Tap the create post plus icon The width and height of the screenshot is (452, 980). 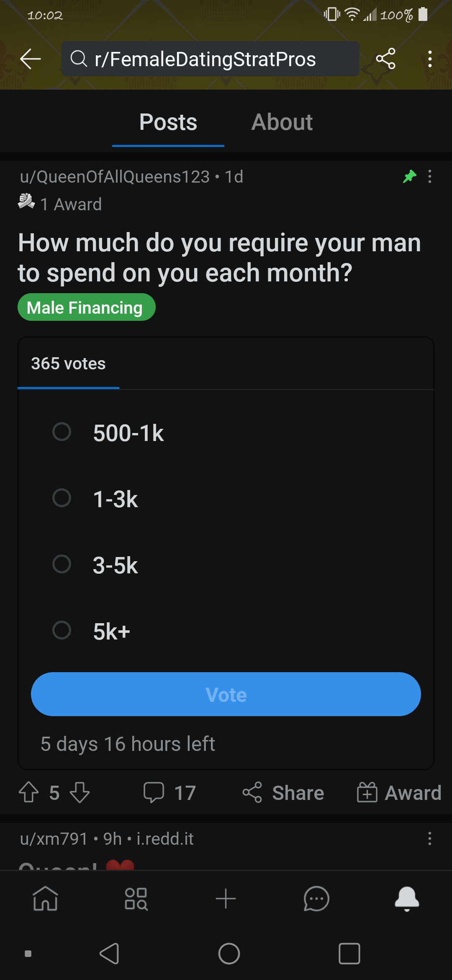pos(226,899)
